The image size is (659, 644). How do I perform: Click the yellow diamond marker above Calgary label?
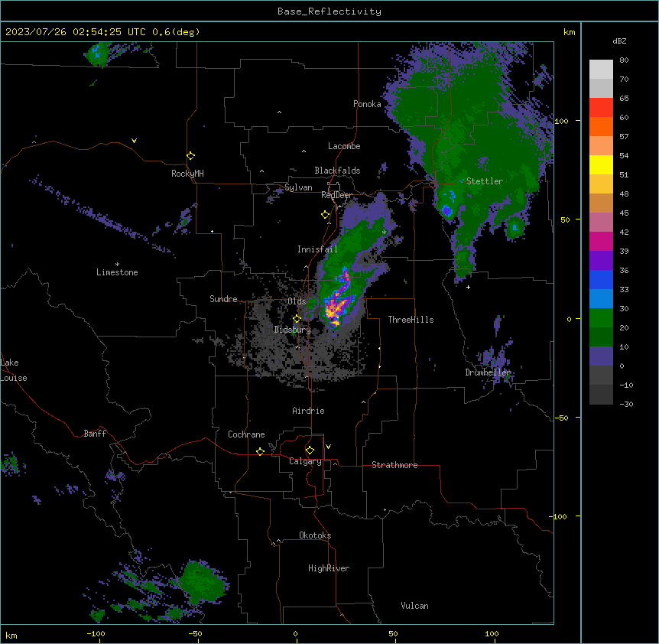310,450
